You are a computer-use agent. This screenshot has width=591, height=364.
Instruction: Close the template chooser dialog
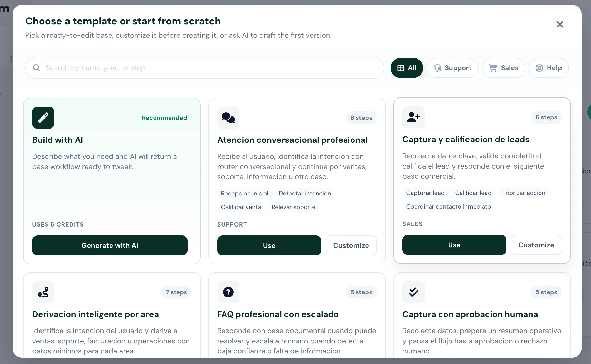pyautogui.click(x=560, y=24)
